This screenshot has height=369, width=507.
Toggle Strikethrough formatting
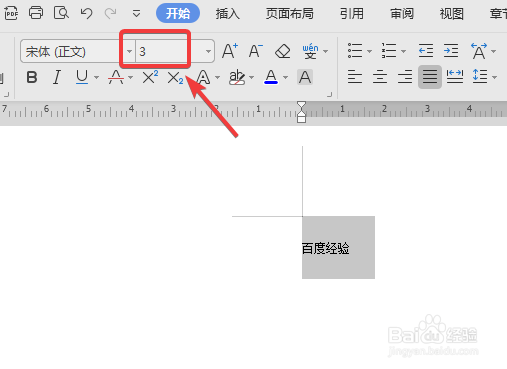[x=116, y=77]
